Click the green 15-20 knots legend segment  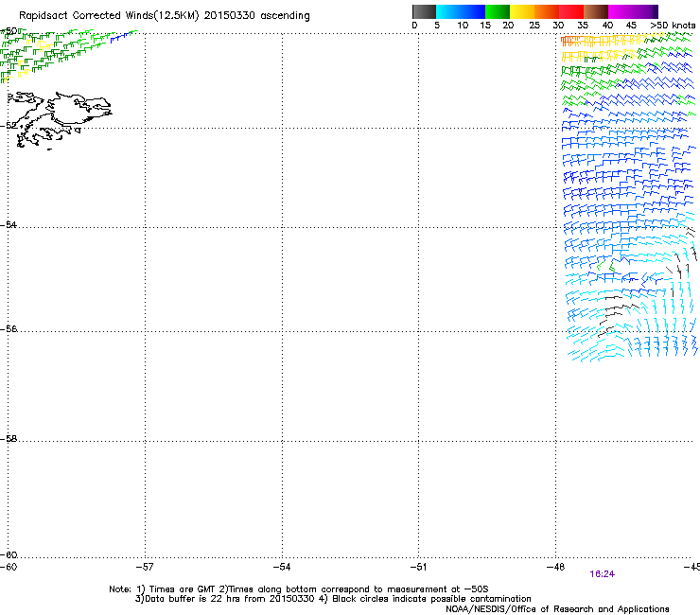[x=498, y=11]
